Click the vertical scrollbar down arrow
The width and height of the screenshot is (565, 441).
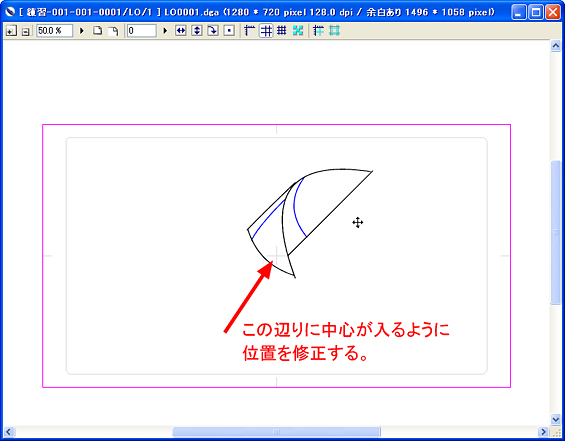pyautogui.click(x=556, y=419)
